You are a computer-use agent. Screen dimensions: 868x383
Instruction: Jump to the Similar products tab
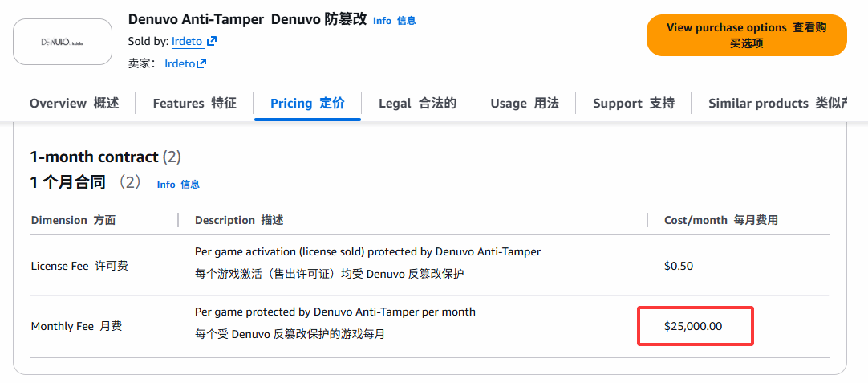click(x=777, y=103)
